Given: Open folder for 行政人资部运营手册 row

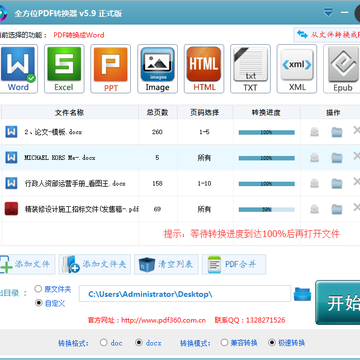Looking at the screenshot, I should coord(337,183).
